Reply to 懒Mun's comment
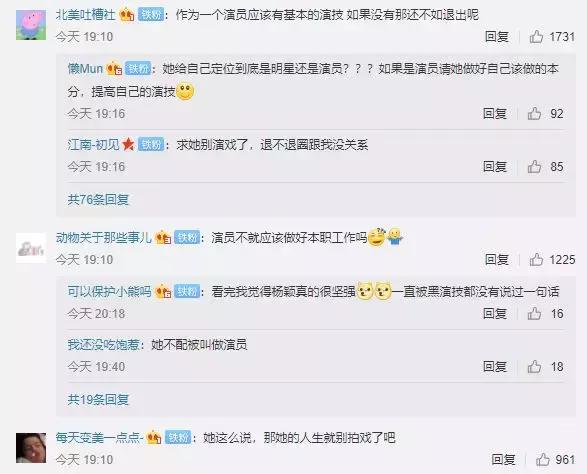 [x=495, y=113]
